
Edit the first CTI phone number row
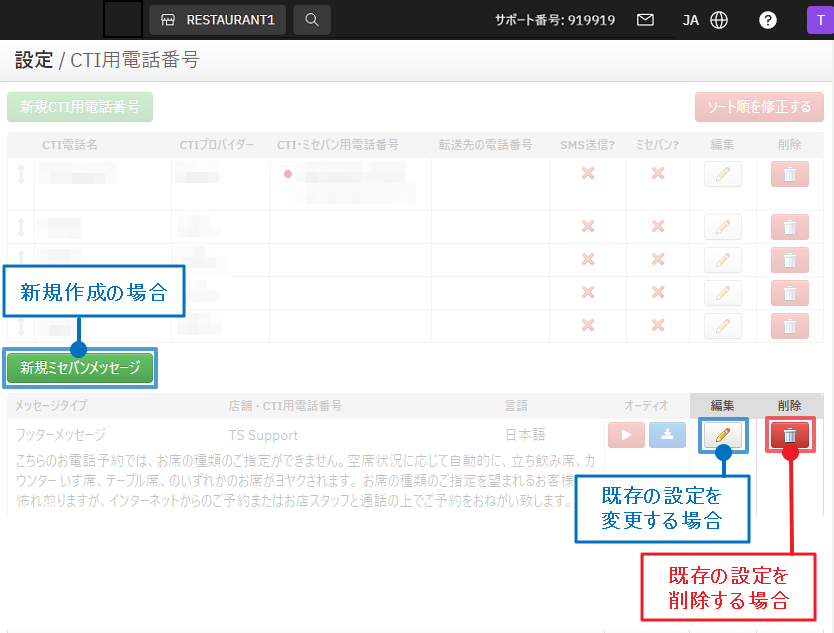point(723,174)
